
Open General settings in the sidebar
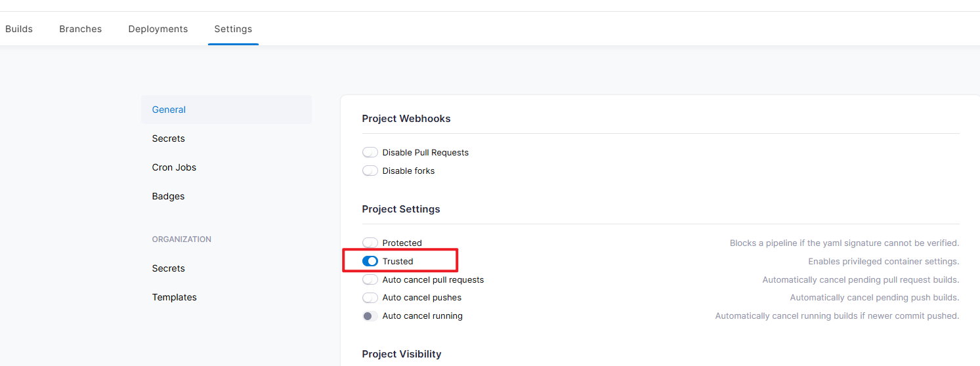[x=169, y=110]
